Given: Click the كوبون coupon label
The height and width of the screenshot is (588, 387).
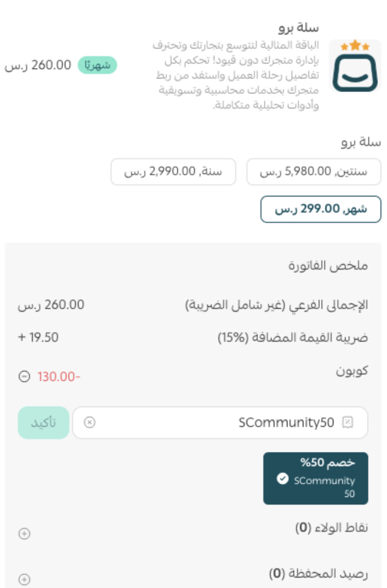Looking at the screenshot, I should [352, 370].
